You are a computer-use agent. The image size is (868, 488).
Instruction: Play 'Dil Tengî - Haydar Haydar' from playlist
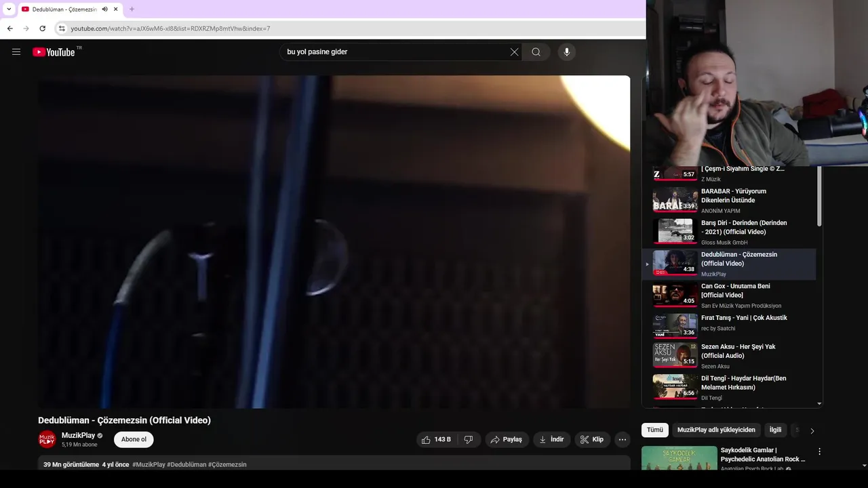pyautogui.click(x=729, y=388)
